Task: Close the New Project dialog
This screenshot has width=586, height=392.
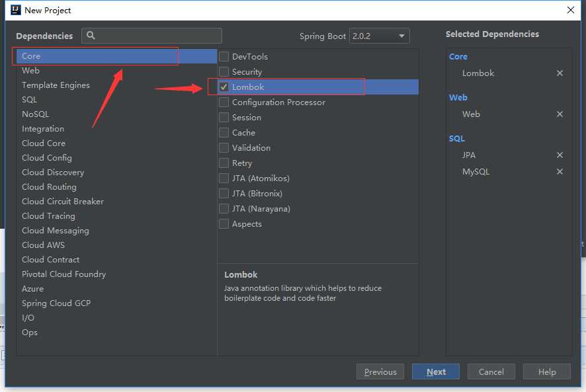Action: click(570, 10)
